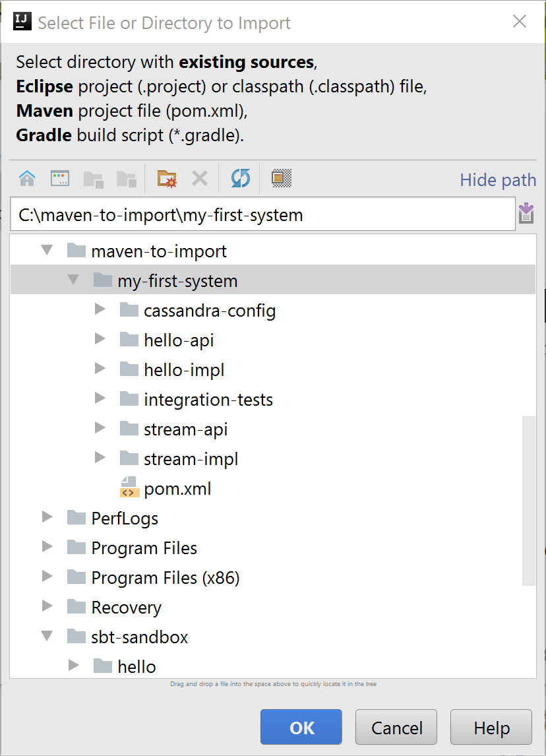The width and height of the screenshot is (546, 756).
Task: Collapse the my-first-system folder
Action: 73,280
